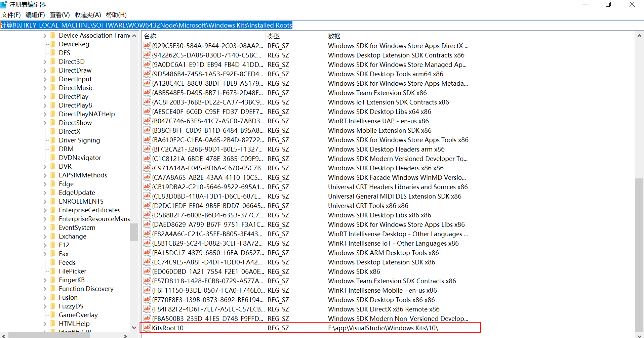644x338 pixels.
Task: Click the ab icon for the Universal CRT Headers value
Action: 147,187
